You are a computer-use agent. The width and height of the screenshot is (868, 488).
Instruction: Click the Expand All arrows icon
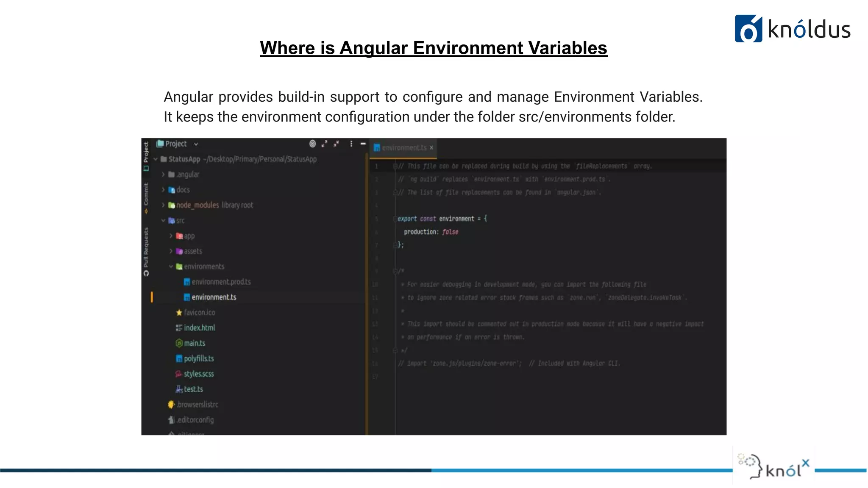(x=325, y=144)
